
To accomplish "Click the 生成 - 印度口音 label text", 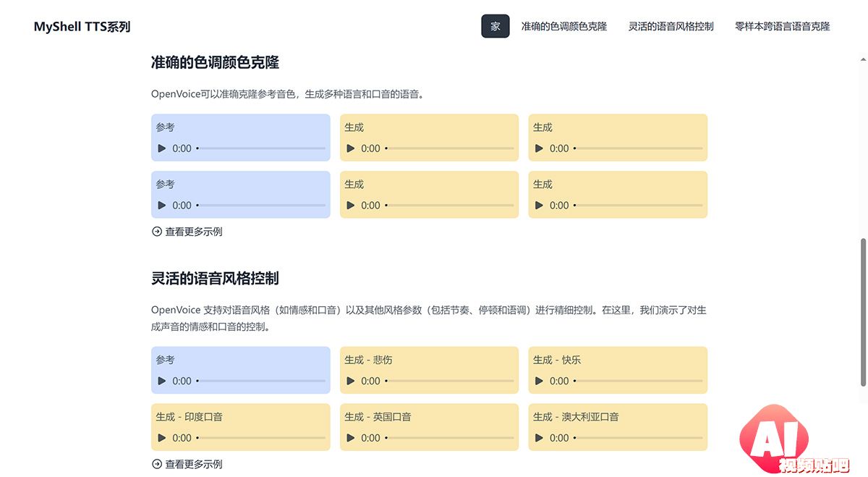I will click(x=189, y=417).
